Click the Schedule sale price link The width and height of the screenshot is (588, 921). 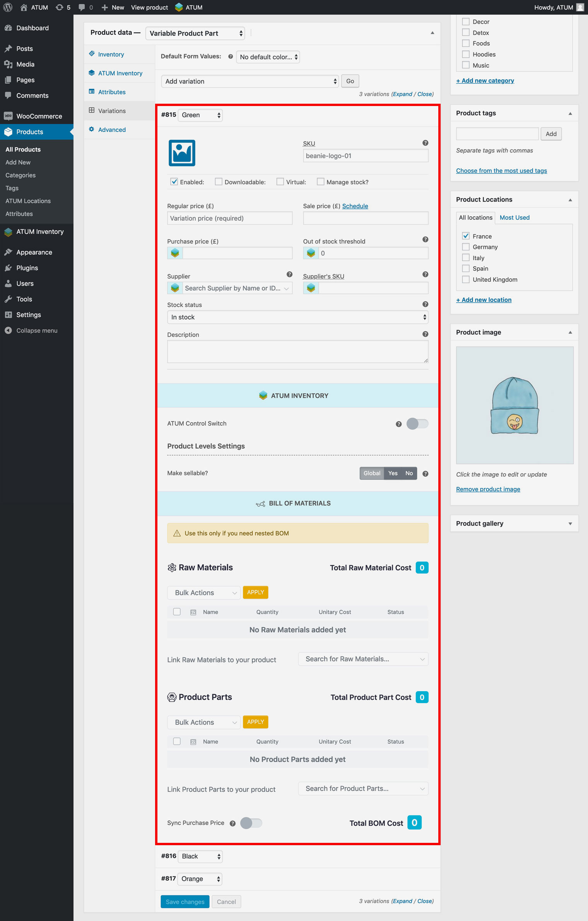355,206
